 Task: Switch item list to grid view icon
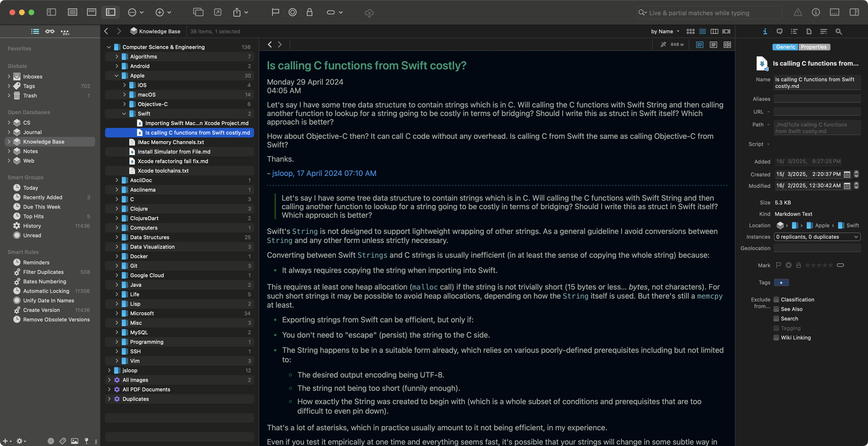690,31
